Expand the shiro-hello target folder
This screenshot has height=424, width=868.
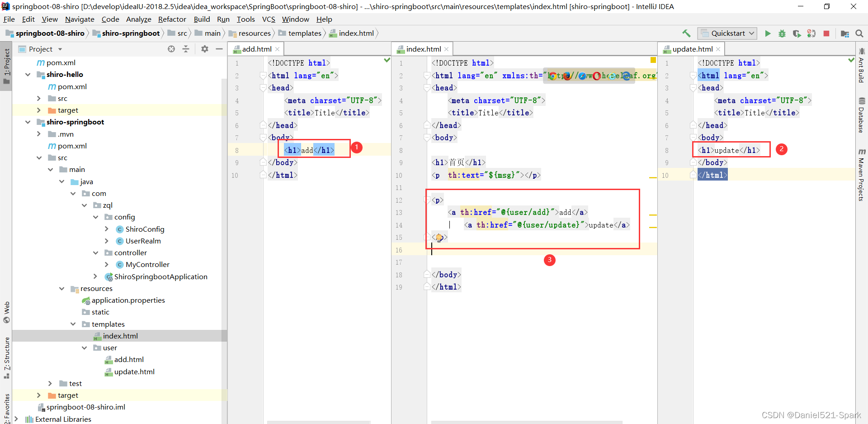[38, 110]
